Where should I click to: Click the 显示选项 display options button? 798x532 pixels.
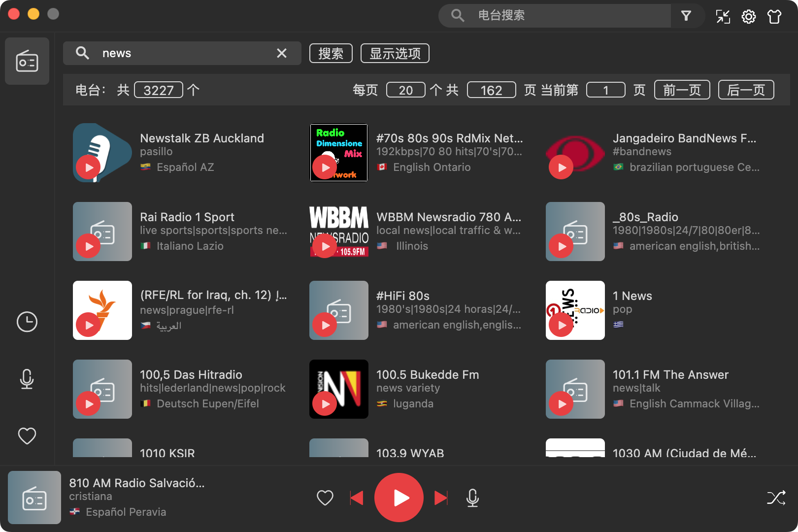(x=395, y=53)
